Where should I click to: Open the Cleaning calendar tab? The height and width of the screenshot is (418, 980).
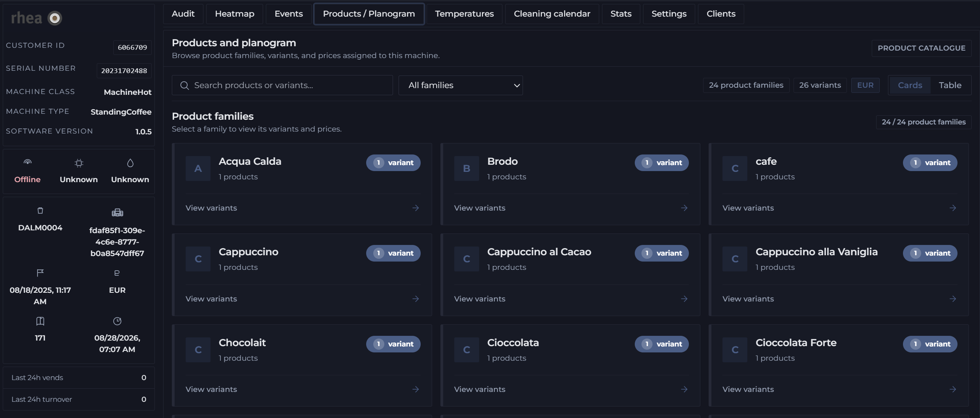[552, 14]
